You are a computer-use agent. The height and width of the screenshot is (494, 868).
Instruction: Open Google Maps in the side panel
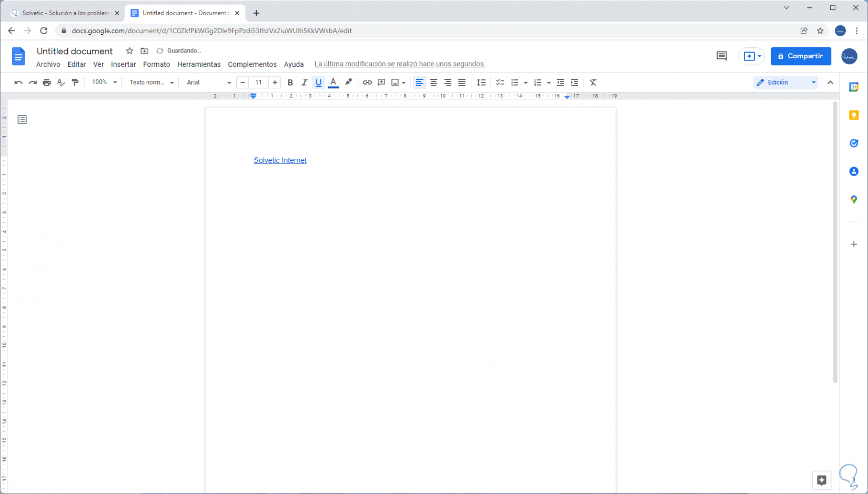coord(854,200)
